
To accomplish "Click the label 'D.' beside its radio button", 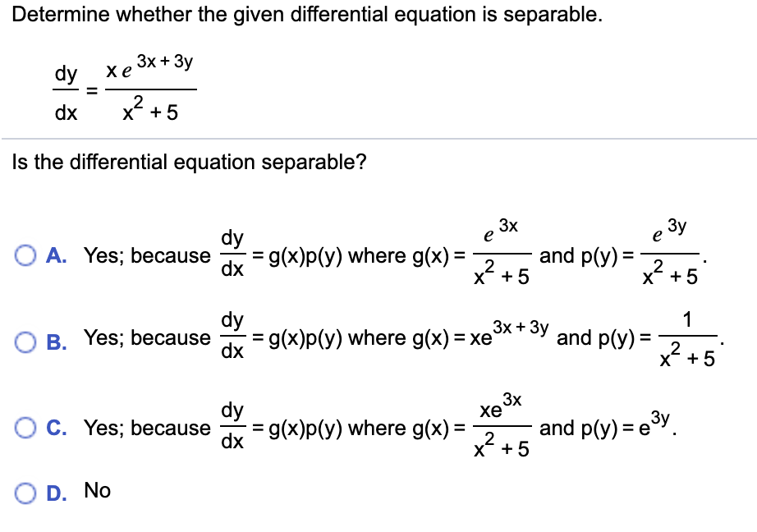I will click(x=56, y=493).
